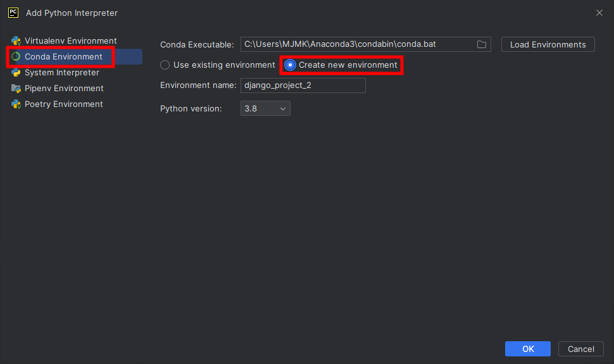Click the Cancel button
Screen dimensions: 614x364
pos(580,349)
